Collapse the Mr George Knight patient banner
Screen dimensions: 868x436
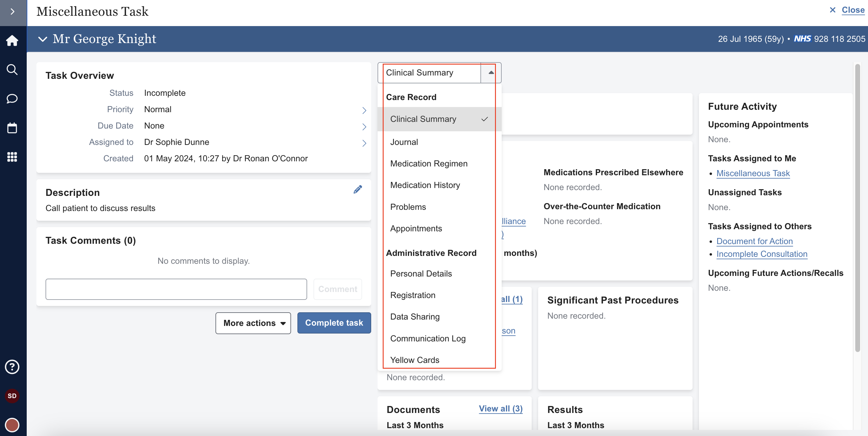point(42,39)
